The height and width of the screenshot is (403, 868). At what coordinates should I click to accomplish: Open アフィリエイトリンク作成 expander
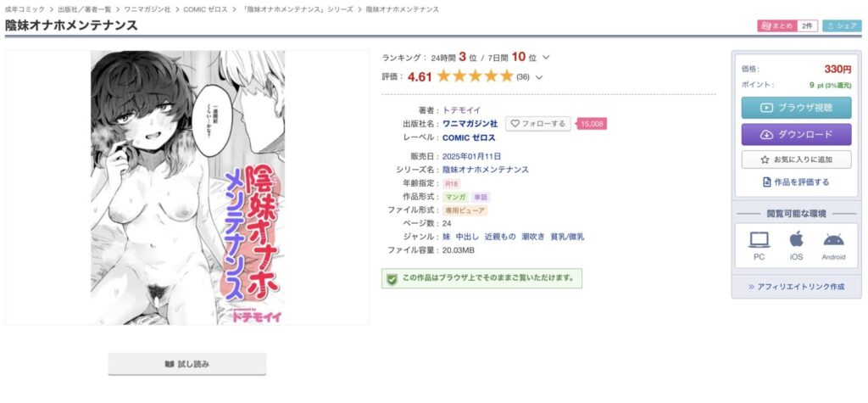pos(796,287)
